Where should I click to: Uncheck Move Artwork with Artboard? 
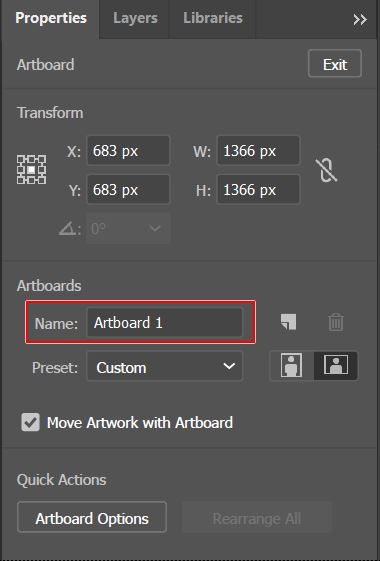click(30, 422)
